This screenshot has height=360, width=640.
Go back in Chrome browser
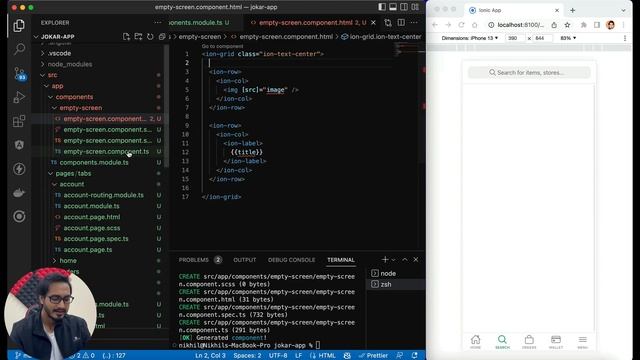(435, 25)
